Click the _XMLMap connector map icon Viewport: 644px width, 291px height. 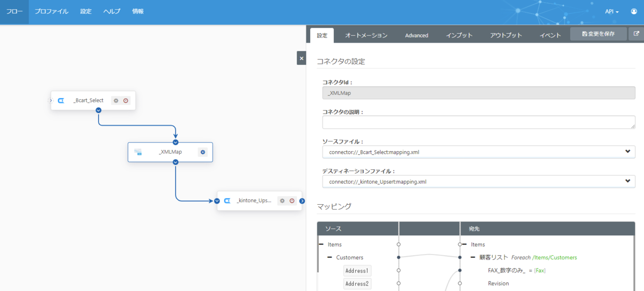point(138,152)
